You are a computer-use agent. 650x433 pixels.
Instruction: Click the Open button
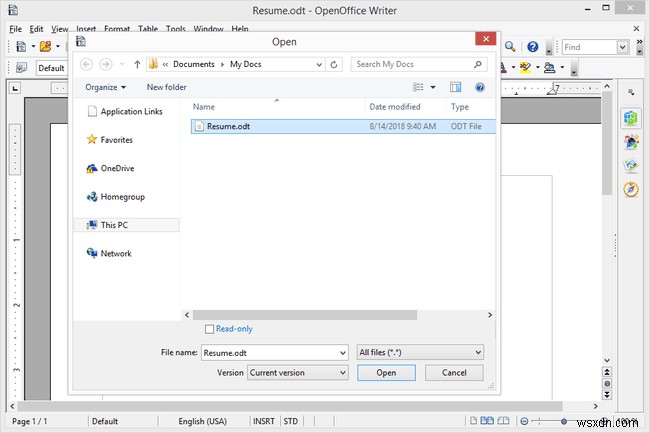pyautogui.click(x=386, y=373)
